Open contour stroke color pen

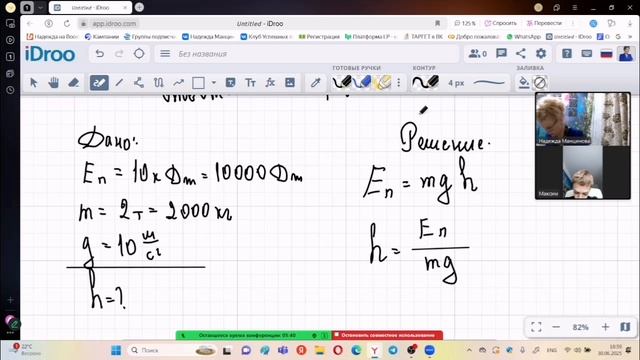click(425, 82)
